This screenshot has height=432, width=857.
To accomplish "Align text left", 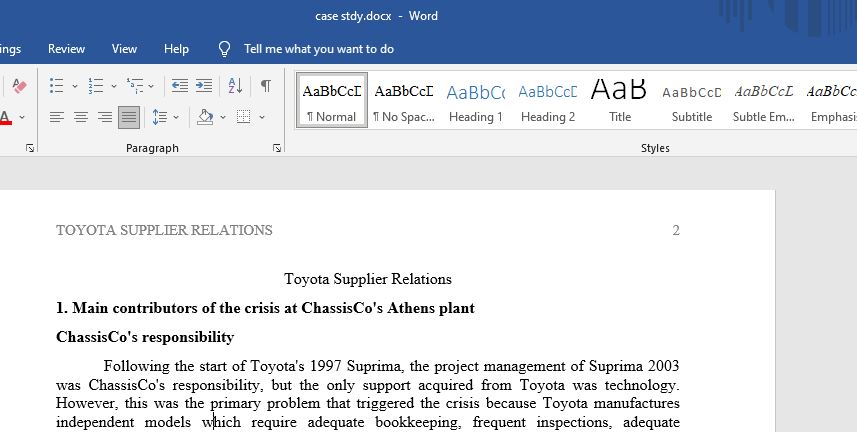I will [56, 117].
